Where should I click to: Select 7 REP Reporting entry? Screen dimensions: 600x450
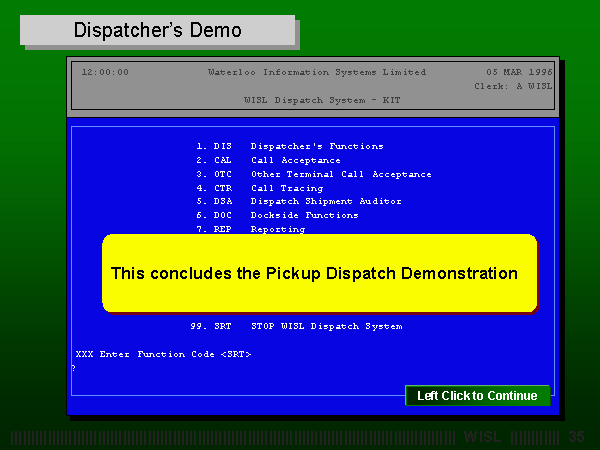(251, 229)
